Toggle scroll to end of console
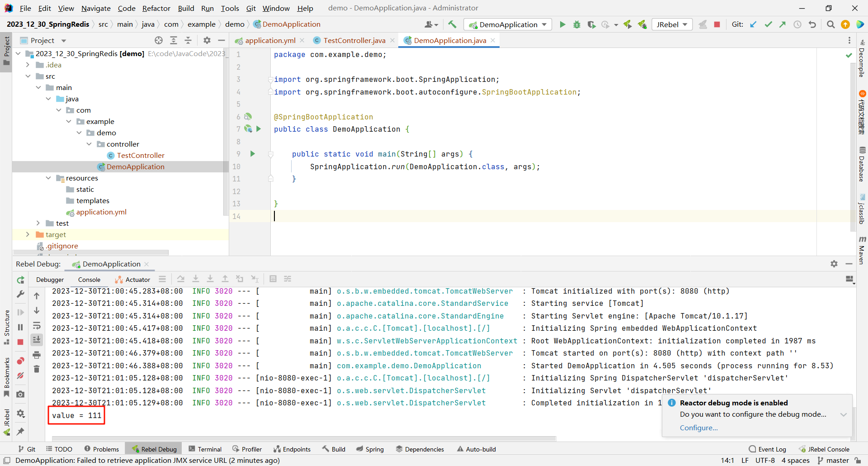This screenshot has width=868, height=466. [37, 340]
